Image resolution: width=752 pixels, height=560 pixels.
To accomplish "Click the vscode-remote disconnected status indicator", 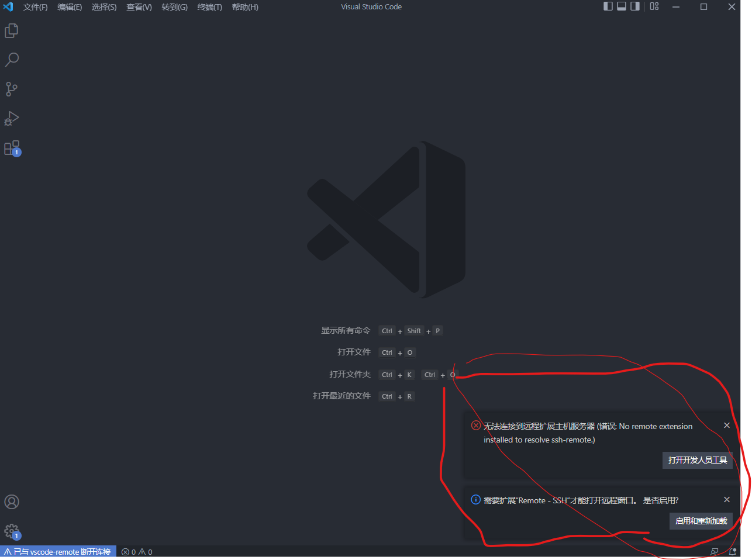I will coord(58,552).
